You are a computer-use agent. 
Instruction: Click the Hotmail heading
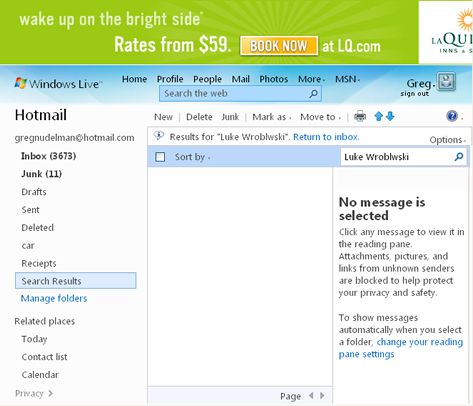click(x=41, y=115)
